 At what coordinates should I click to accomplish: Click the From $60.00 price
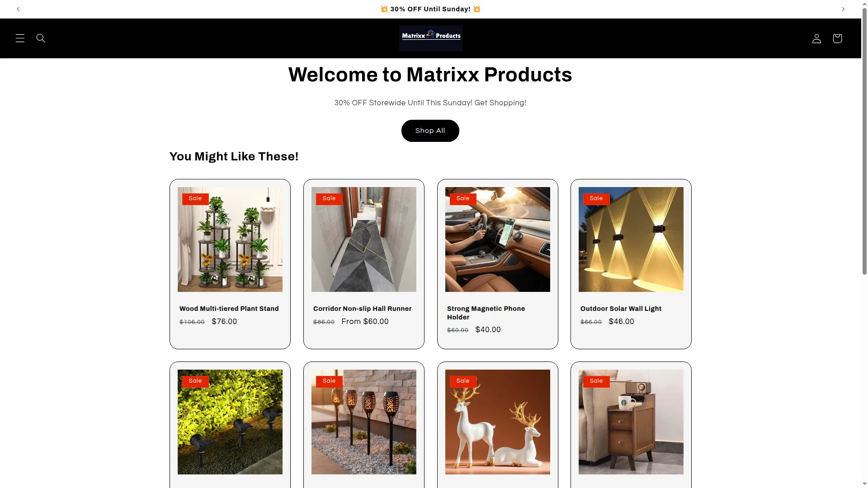pos(365,322)
